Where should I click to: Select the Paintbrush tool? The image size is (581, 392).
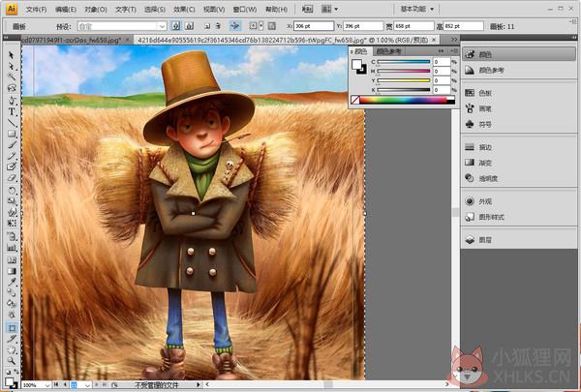(x=12, y=145)
